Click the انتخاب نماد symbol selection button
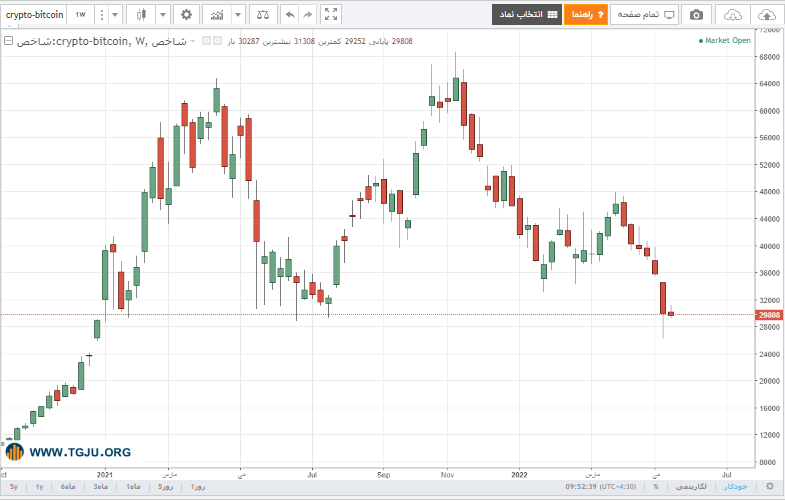 [527, 15]
